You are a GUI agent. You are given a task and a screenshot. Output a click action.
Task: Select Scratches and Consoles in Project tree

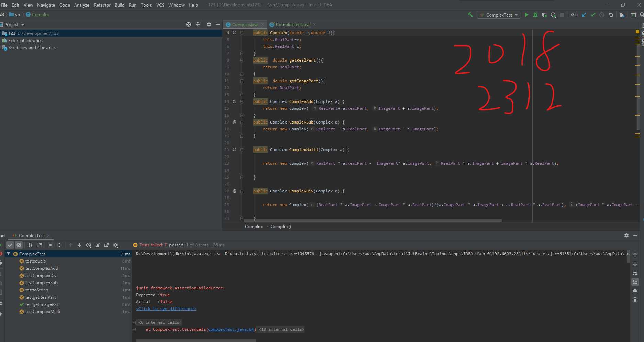click(32, 47)
